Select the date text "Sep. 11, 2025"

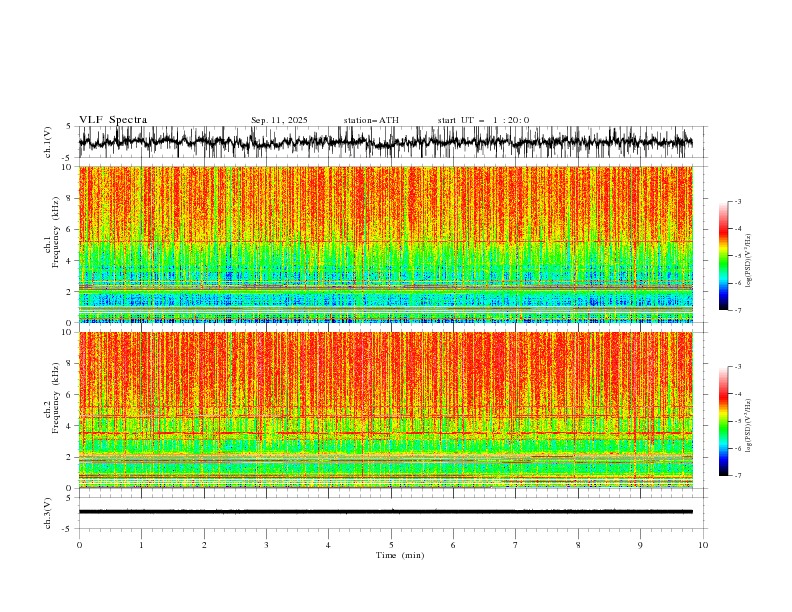[279, 120]
